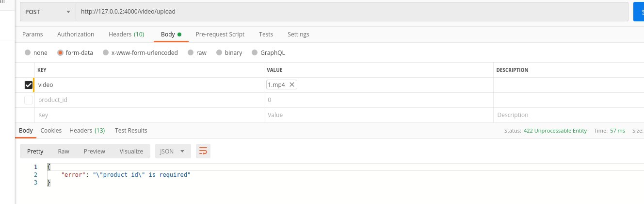Select the none body radio

click(28, 52)
